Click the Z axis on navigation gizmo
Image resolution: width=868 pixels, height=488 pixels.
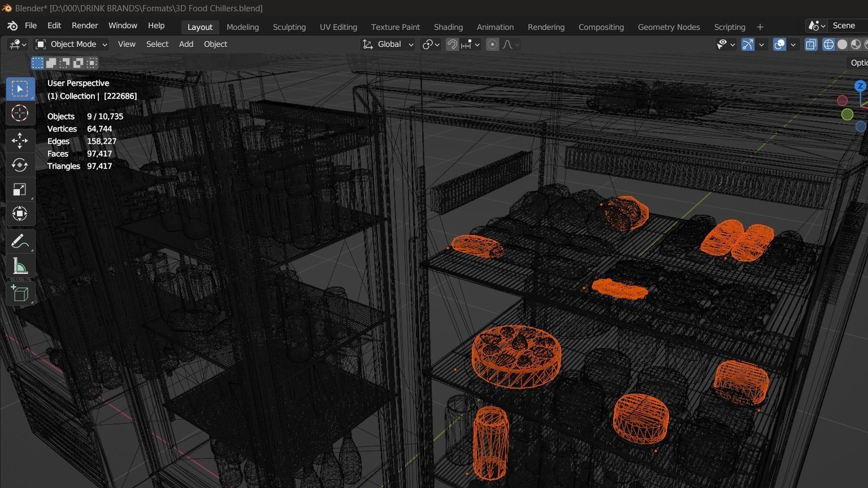(860, 86)
